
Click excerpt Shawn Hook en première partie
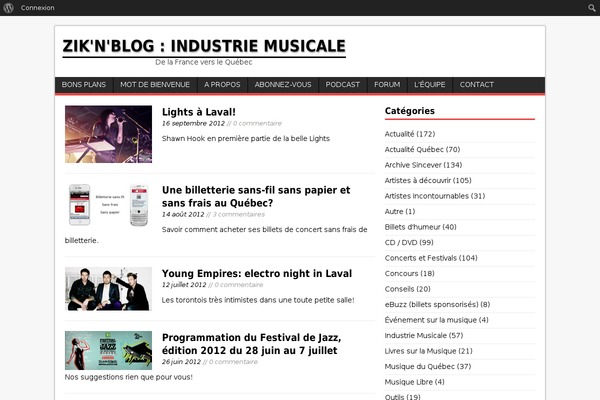point(246,139)
